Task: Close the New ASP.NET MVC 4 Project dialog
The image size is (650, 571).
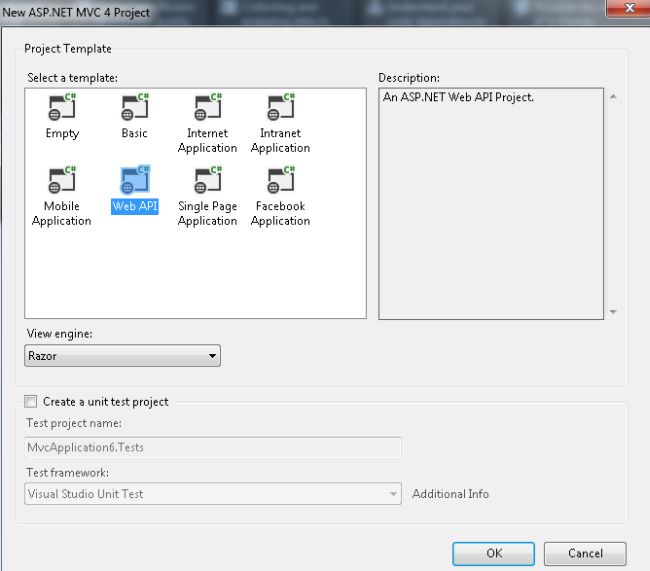Action: coord(629,8)
